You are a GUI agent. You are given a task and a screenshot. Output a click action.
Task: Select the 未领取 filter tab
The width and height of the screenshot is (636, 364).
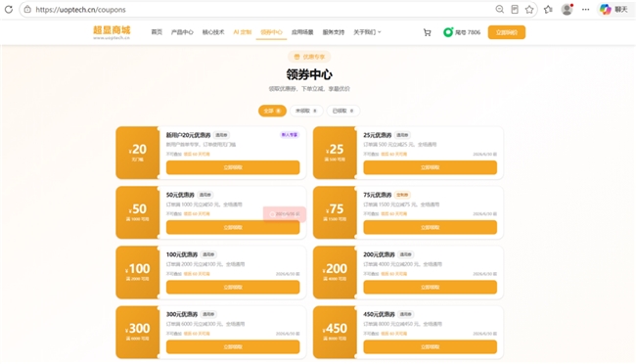(x=306, y=111)
